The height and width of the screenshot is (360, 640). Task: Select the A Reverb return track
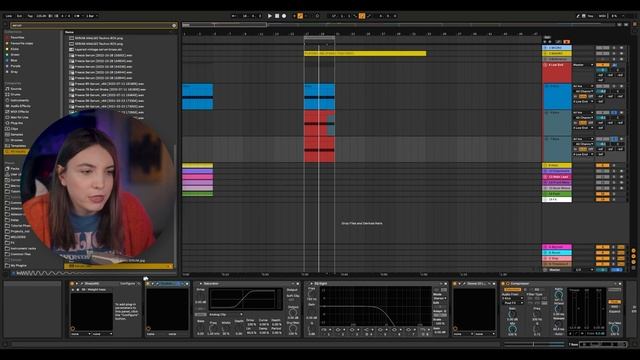557,247
